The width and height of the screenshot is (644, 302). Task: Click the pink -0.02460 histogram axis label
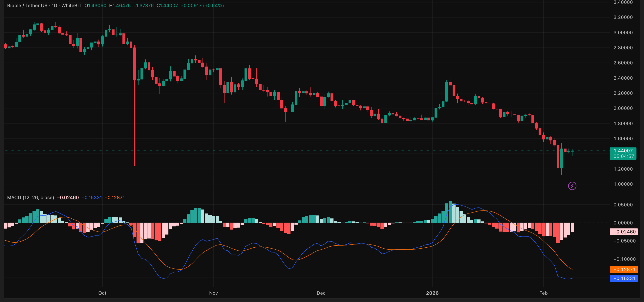624,232
